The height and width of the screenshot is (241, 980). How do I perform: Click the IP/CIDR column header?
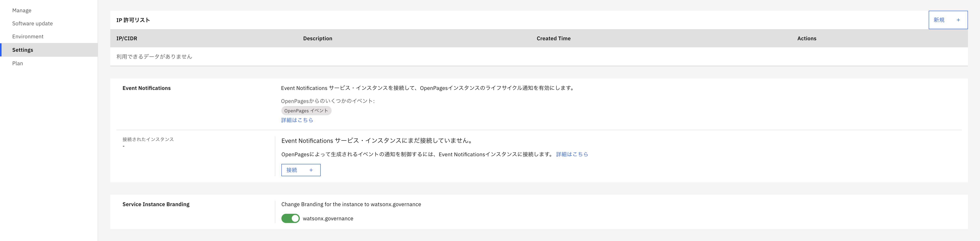pyautogui.click(x=127, y=39)
